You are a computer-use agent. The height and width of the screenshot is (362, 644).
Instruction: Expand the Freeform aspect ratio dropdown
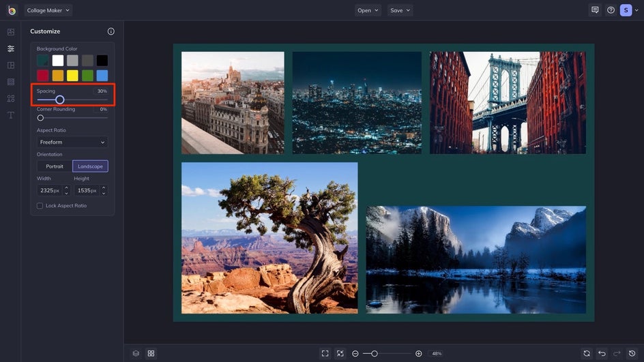tap(72, 142)
